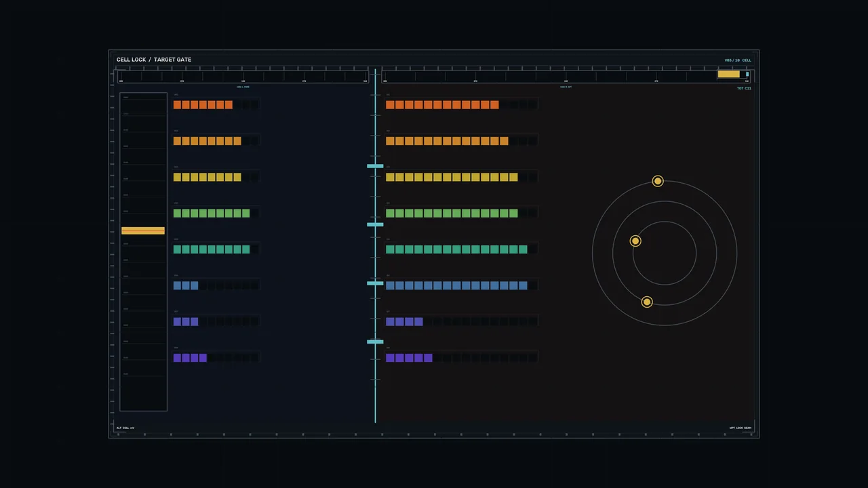Screen dimensions: 868x488
Task: Click the ALT CELL mV label
Action: (x=125, y=428)
